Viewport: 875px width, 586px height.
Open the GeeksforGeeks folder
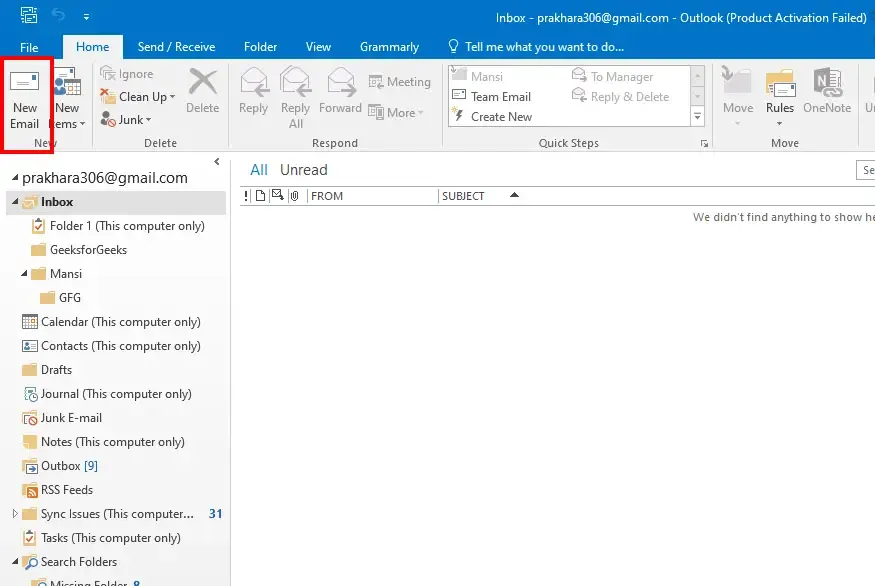79,250
